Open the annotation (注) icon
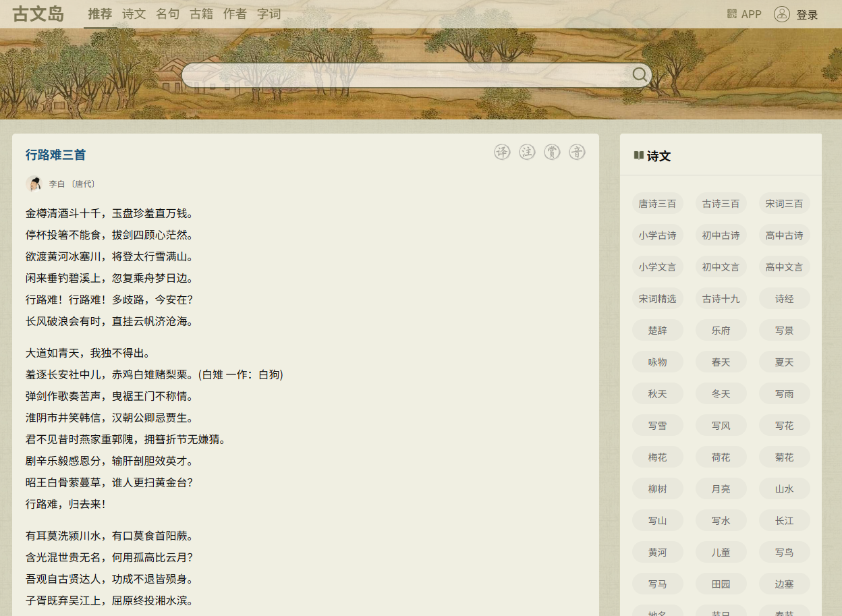 (x=527, y=152)
